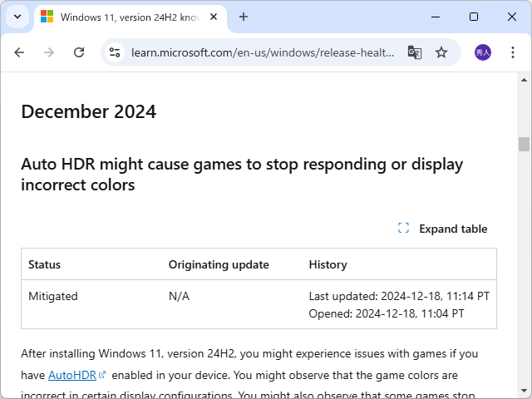Go back to the previous page
Screen dimensions: 532x399
pyautogui.click(x=19, y=52)
